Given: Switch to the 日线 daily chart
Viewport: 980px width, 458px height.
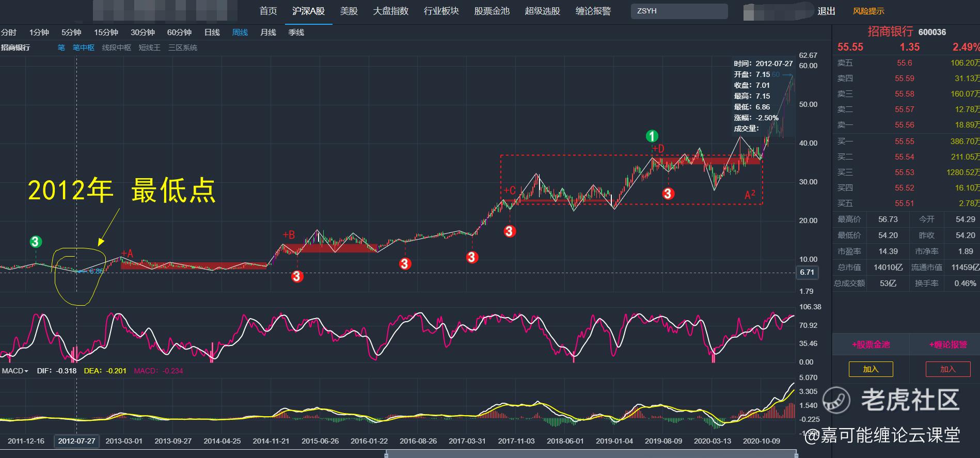Looking at the screenshot, I should pyautogui.click(x=212, y=33).
